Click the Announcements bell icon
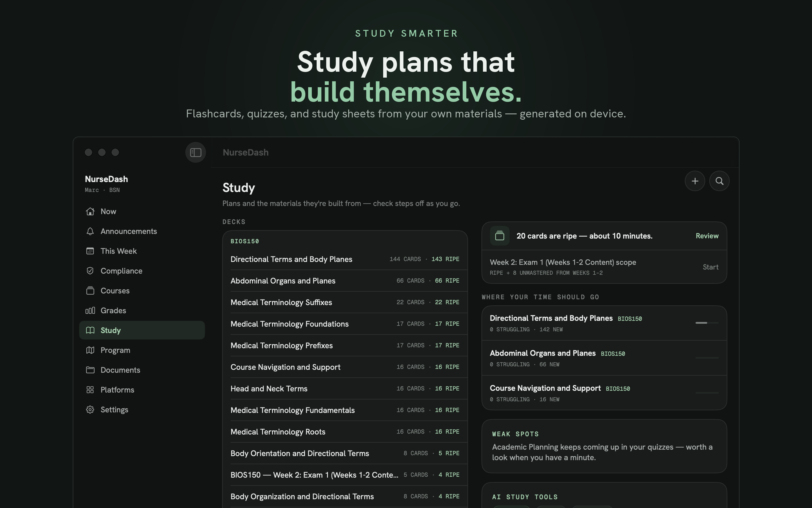812x508 pixels. coord(90,231)
